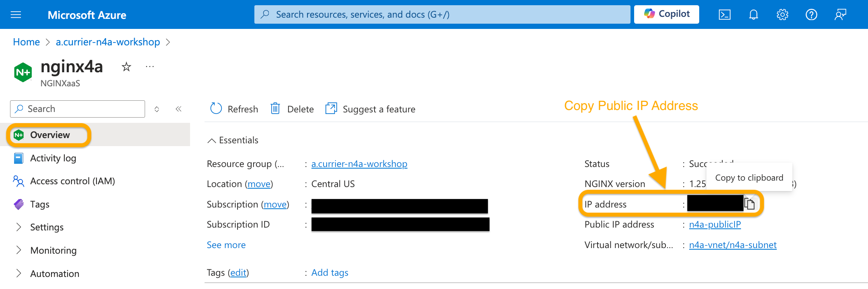The height and width of the screenshot is (289, 868).
Task: Click the Copilot button
Action: pos(667,14)
